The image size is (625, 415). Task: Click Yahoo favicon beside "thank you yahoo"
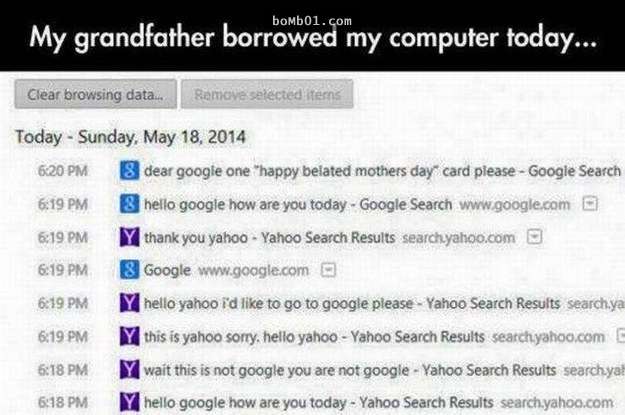[128, 238]
